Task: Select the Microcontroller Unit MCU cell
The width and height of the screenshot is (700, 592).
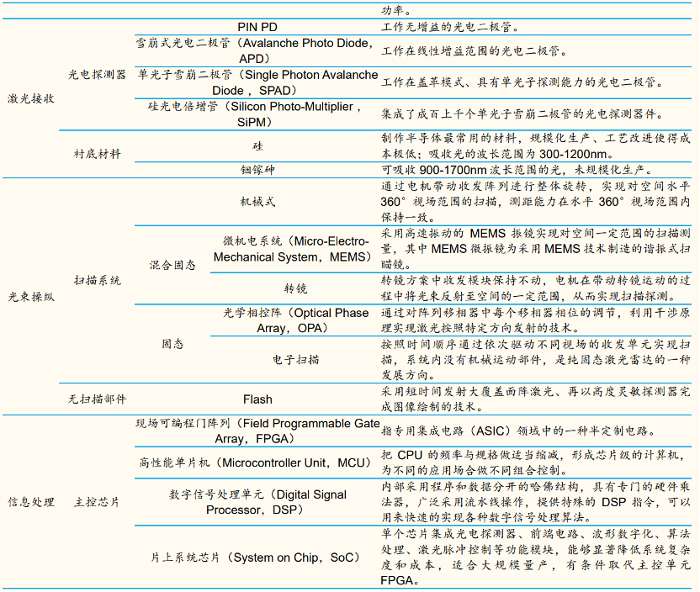Action: pos(257,462)
